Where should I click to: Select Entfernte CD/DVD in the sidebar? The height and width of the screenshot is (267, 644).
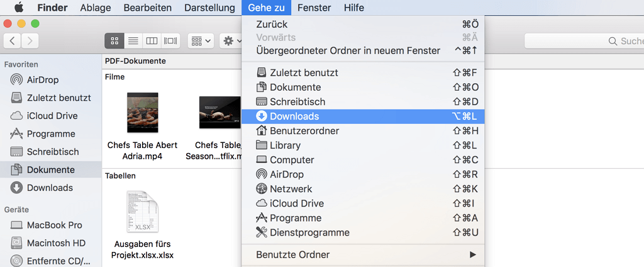50,261
